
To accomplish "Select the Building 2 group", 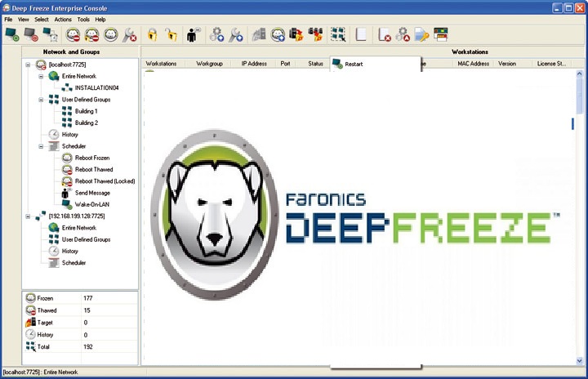I will click(x=87, y=123).
